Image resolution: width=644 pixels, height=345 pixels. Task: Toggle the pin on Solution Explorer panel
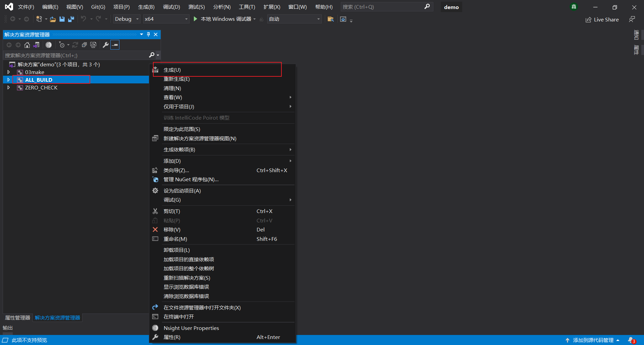click(x=148, y=34)
